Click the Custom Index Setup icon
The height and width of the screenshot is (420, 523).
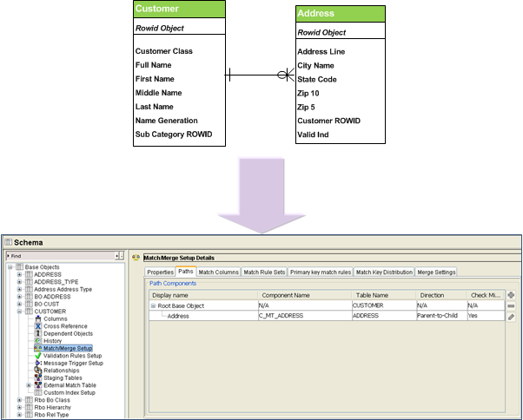[38, 393]
